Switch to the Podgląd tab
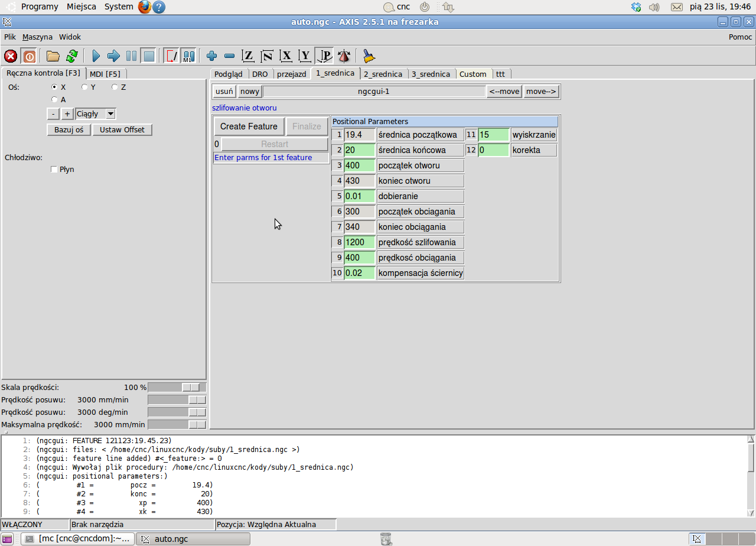756x546 pixels. pyautogui.click(x=229, y=74)
